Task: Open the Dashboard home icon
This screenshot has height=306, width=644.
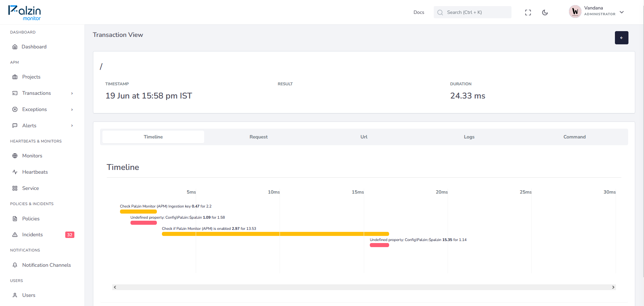Action: click(x=15, y=47)
